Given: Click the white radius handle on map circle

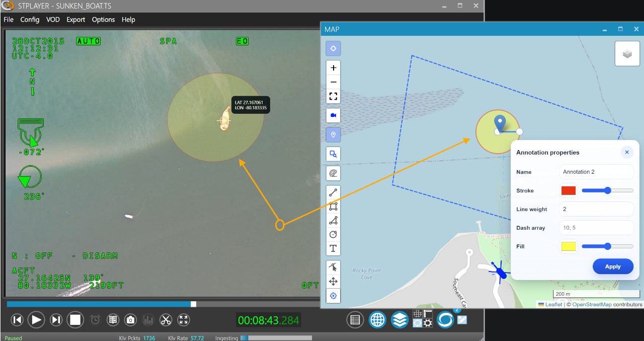Looking at the screenshot, I should [x=520, y=131].
